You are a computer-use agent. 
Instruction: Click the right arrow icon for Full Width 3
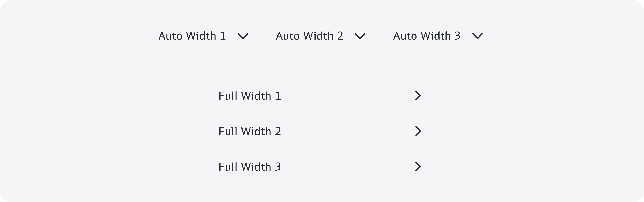[418, 167]
